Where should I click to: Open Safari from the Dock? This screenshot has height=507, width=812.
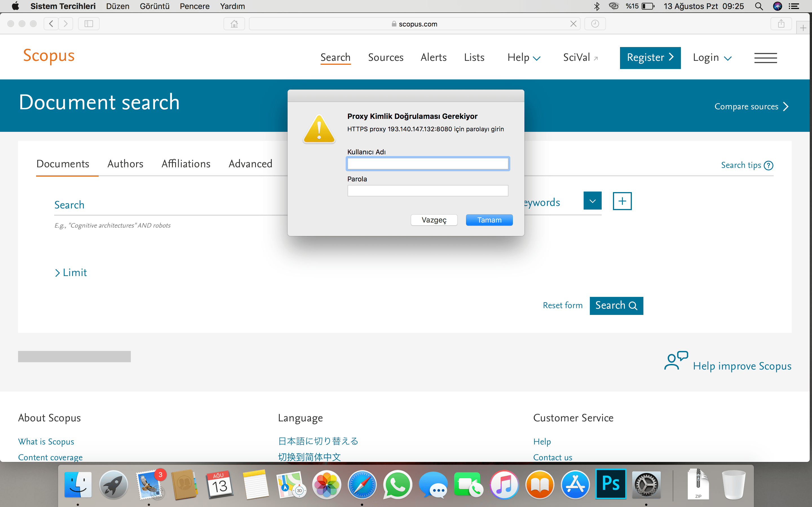[x=362, y=484]
